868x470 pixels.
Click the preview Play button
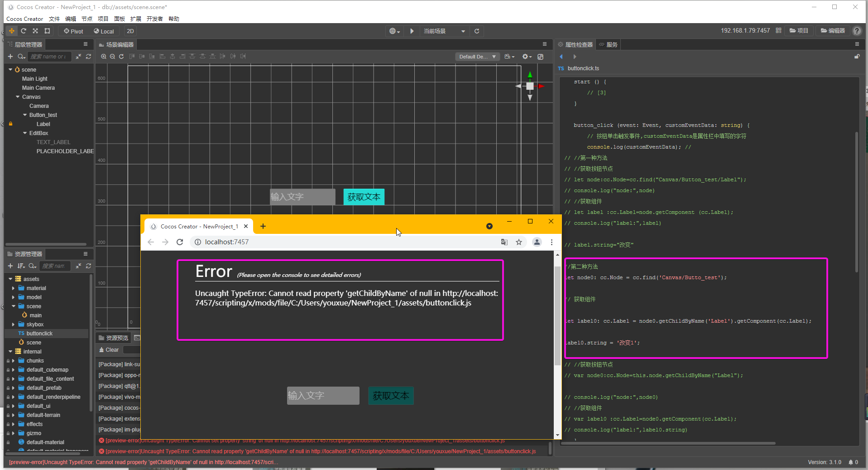412,31
